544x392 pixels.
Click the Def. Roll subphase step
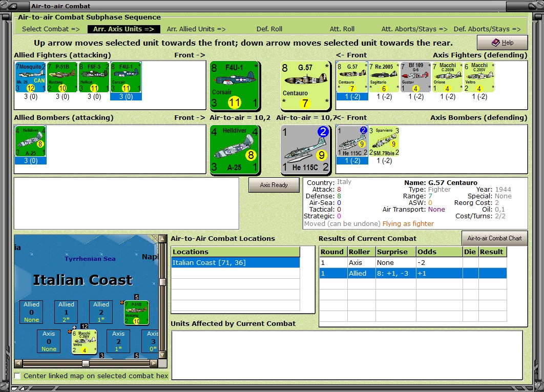point(269,29)
